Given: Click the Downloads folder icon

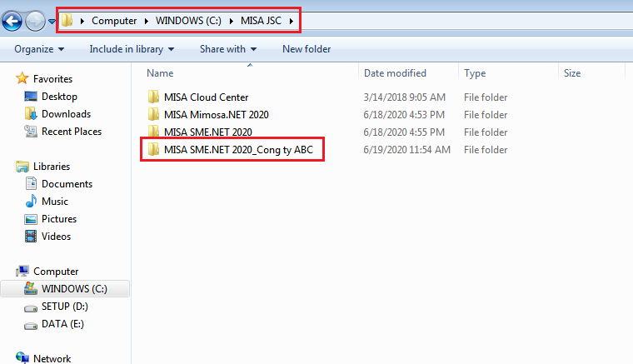Looking at the screenshot, I should tap(31, 114).
